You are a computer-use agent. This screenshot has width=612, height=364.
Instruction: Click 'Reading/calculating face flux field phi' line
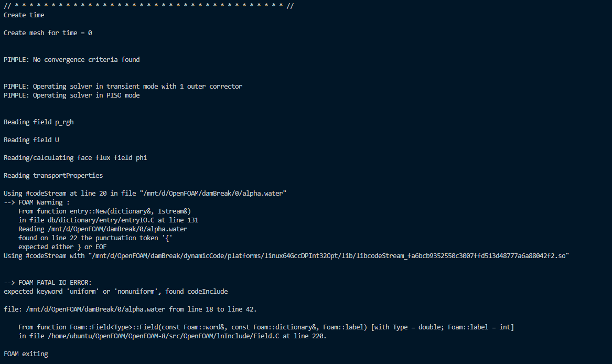(76, 158)
